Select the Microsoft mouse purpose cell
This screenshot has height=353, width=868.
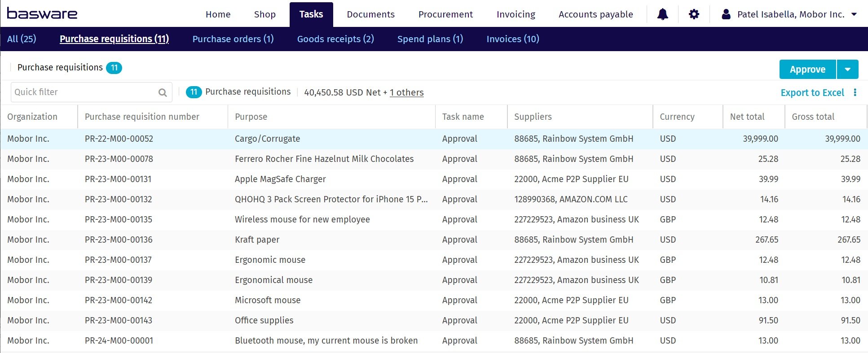click(x=268, y=300)
